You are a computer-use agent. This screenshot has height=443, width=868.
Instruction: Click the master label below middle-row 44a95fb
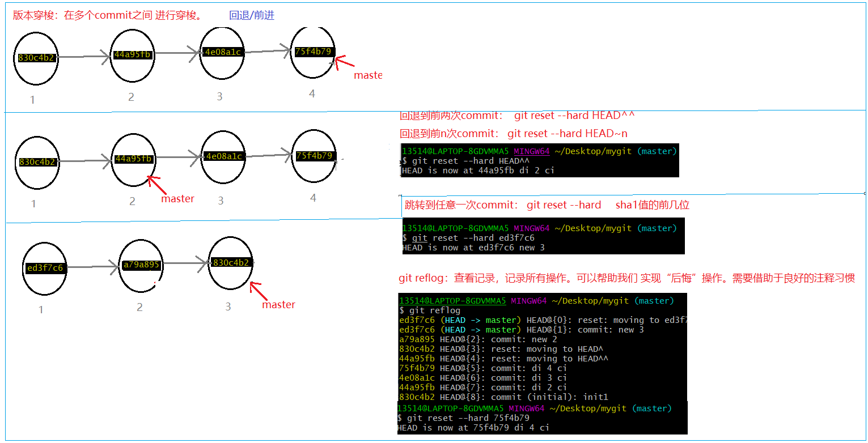(x=177, y=199)
